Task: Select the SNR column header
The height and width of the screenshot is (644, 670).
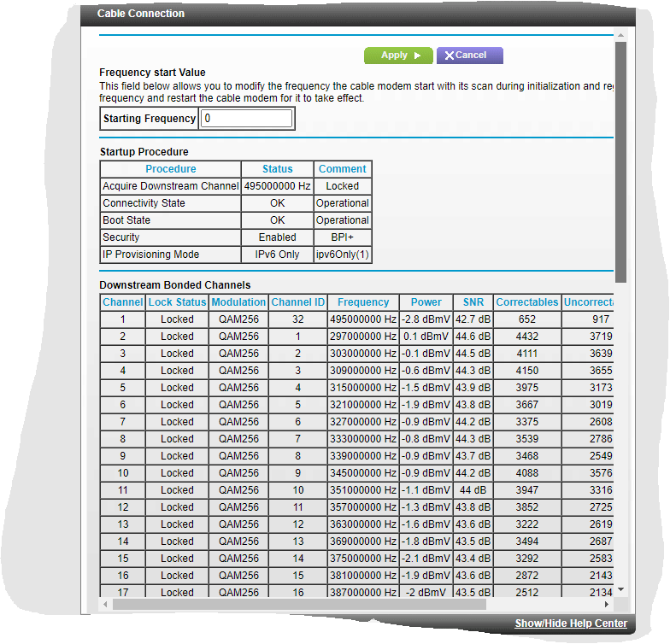Action: [473, 302]
